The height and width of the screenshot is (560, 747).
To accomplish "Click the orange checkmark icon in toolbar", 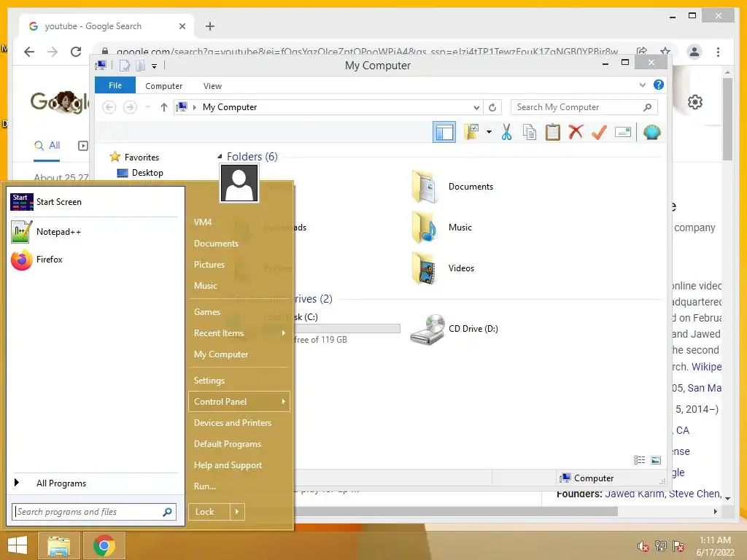I will tap(599, 133).
